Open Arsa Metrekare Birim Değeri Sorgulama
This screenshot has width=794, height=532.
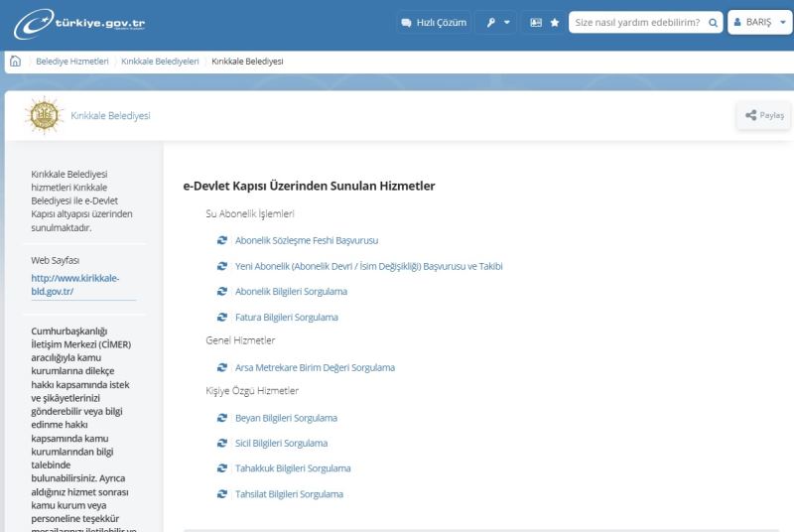(315, 367)
